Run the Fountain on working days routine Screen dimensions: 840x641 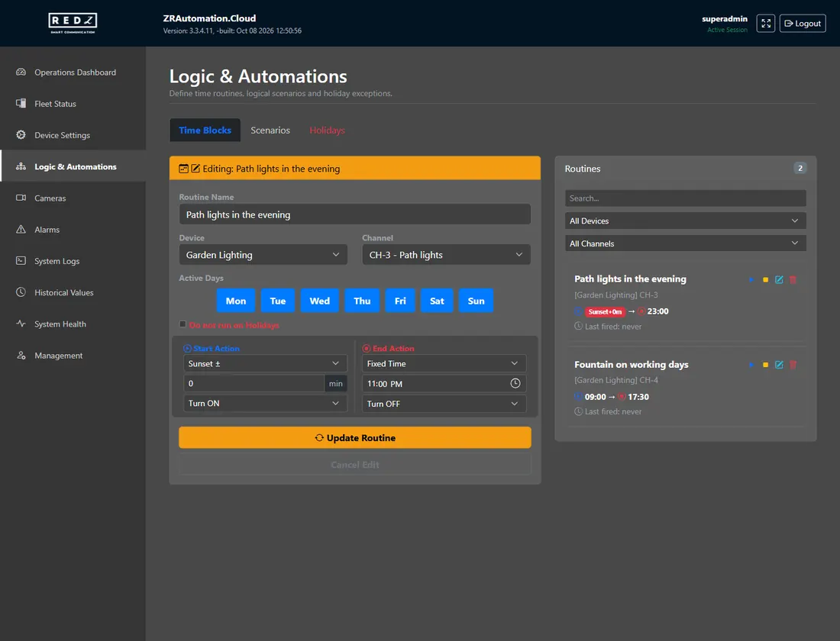tap(751, 365)
